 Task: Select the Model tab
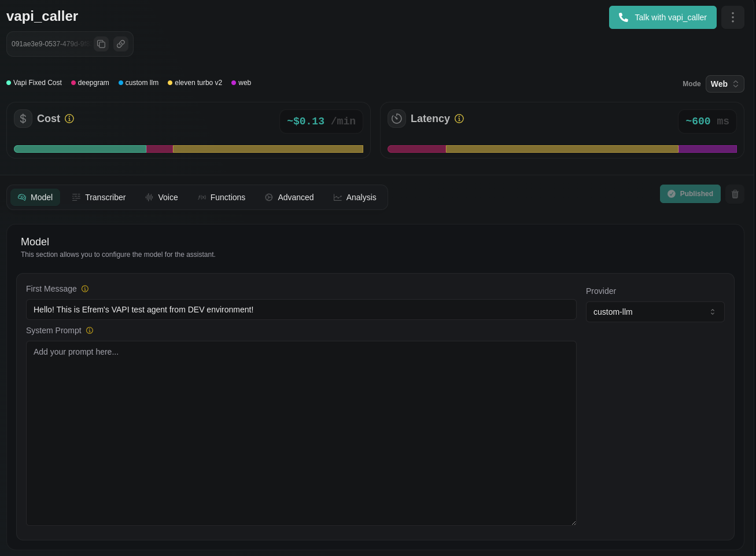pyautogui.click(x=35, y=197)
